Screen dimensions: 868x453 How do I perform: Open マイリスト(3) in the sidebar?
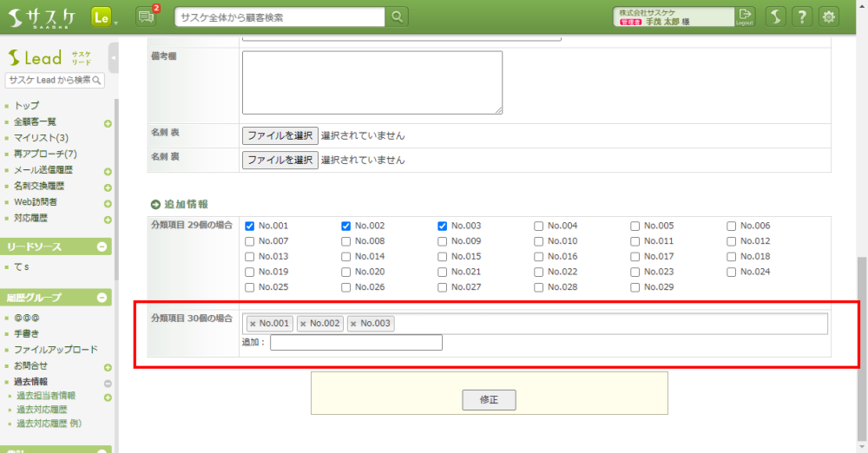coord(41,138)
